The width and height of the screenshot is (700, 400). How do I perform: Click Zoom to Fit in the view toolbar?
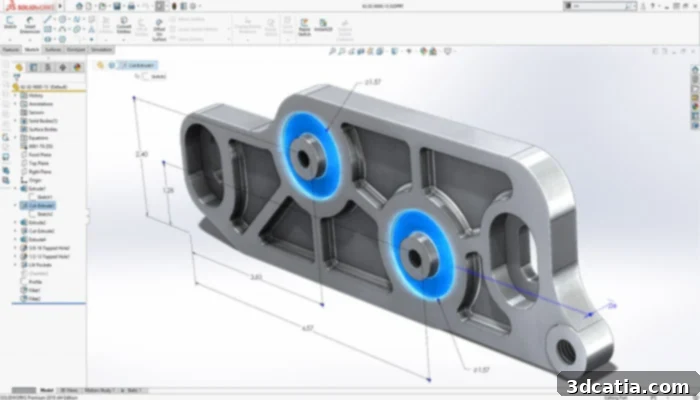(332, 52)
